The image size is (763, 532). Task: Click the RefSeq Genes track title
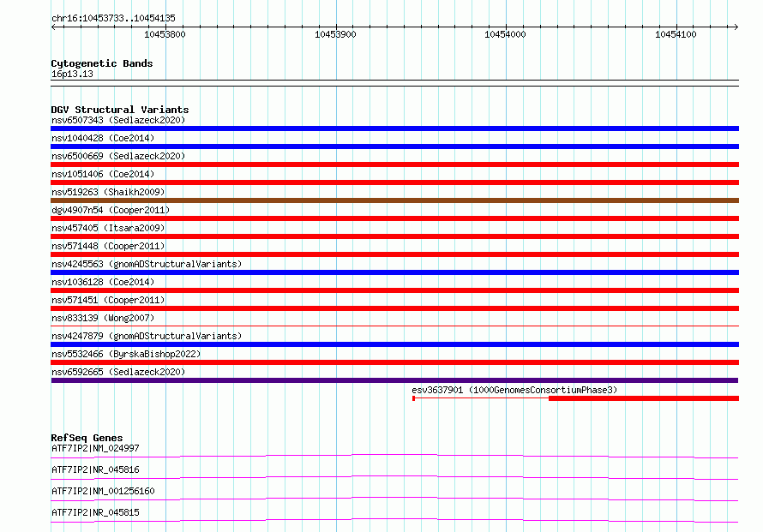[87, 438]
